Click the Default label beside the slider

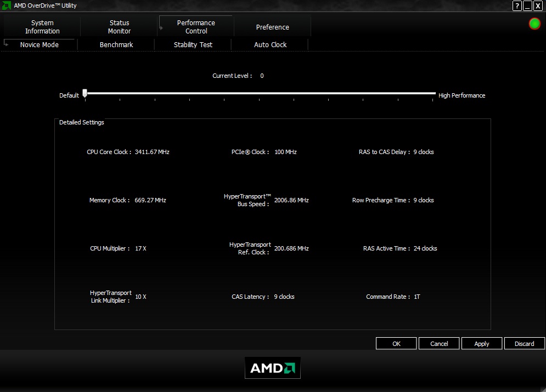click(69, 95)
